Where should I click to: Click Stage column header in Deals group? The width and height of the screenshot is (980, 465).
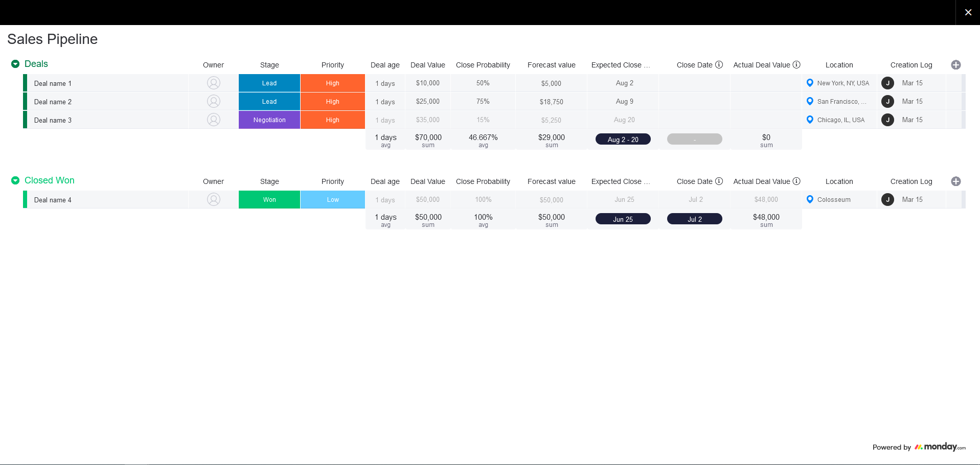point(269,65)
